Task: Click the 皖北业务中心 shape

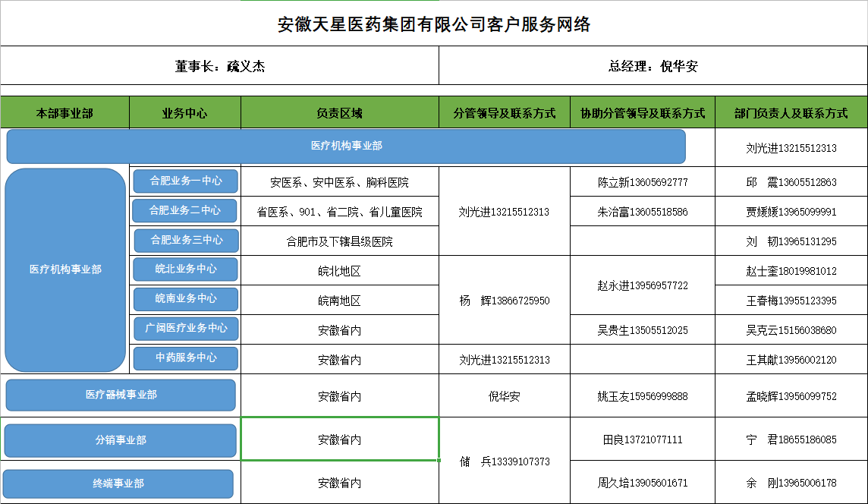Action: tap(185, 269)
